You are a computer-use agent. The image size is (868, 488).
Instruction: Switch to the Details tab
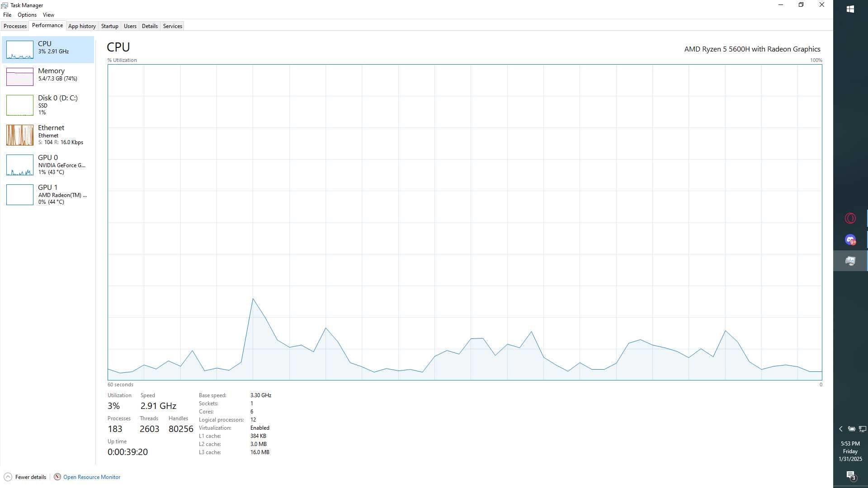pos(150,26)
